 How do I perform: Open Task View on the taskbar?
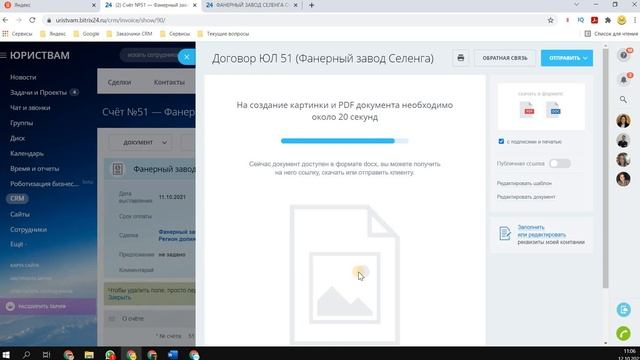[x=46, y=354]
